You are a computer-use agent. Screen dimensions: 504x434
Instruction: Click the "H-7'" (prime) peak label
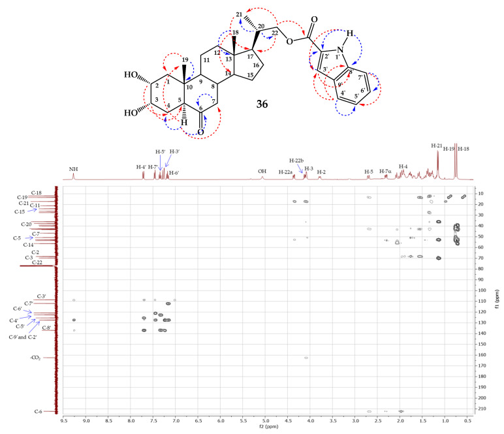(x=153, y=167)
